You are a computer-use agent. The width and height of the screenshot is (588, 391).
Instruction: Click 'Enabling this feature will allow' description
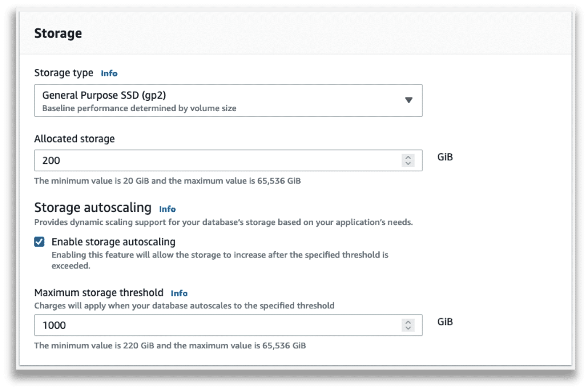(220, 260)
